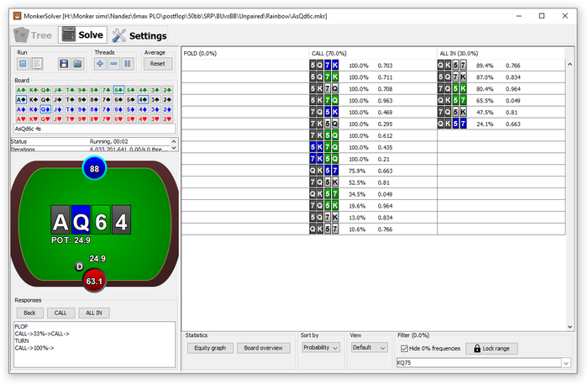Toggle the 7♦ board card

pos(107,109)
